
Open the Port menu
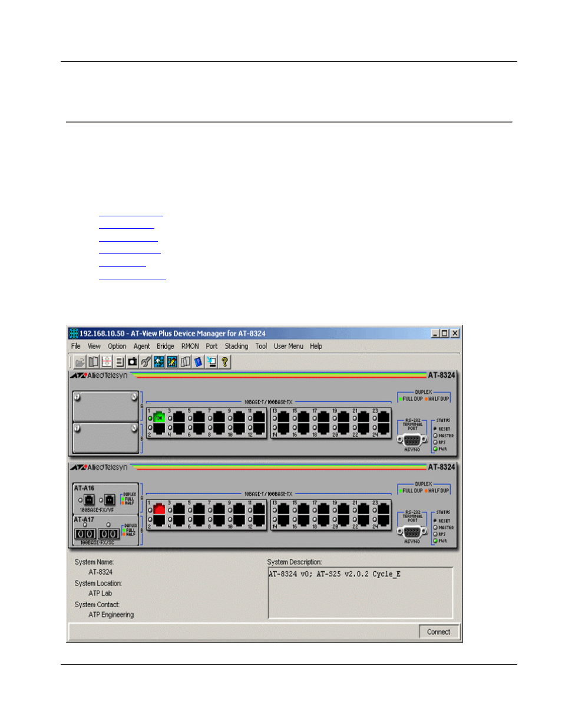(x=211, y=347)
